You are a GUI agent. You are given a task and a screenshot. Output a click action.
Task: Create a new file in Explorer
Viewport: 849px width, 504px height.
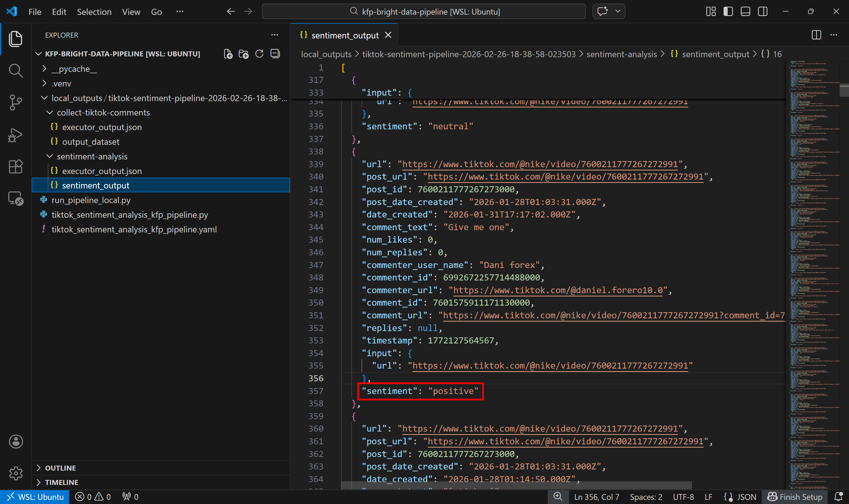point(228,54)
